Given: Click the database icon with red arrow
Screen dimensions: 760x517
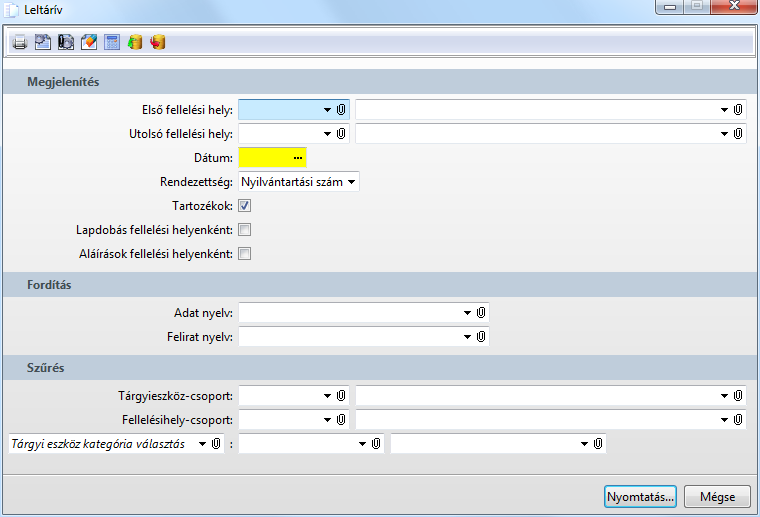Looking at the screenshot, I should point(158,43).
